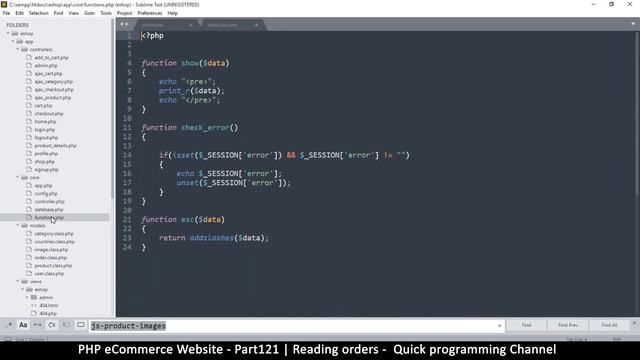Click file icon of logout.php

[x=29, y=138]
